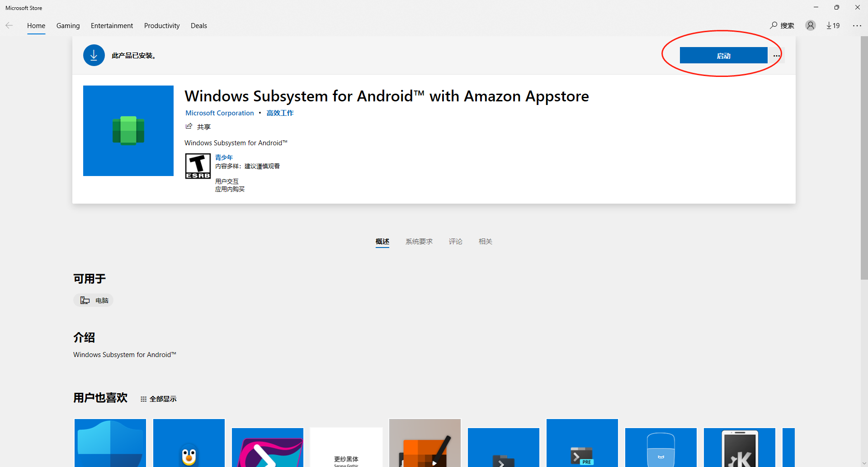The image size is (868, 467).
Task: Open the ellipsis menu beside 启动
Action: click(776, 55)
